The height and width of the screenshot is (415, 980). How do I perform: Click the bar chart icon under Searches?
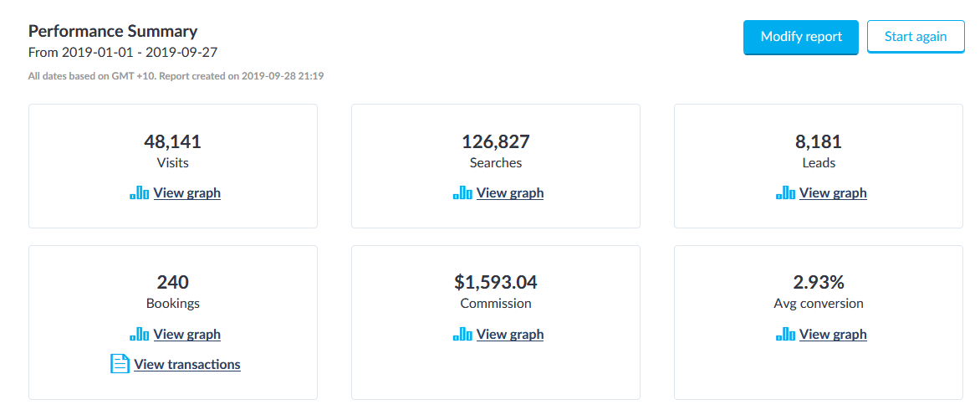tap(462, 193)
